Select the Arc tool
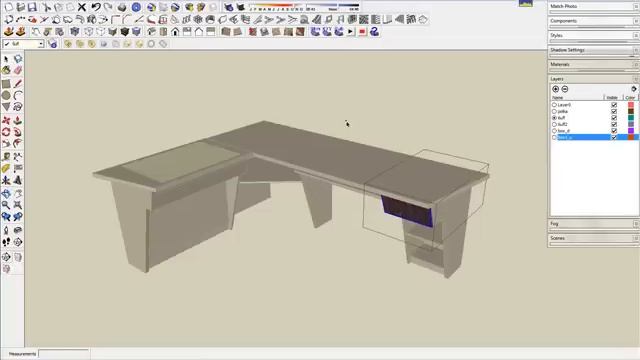Viewport: 640px width, 360px height. pyautogui.click(x=18, y=96)
